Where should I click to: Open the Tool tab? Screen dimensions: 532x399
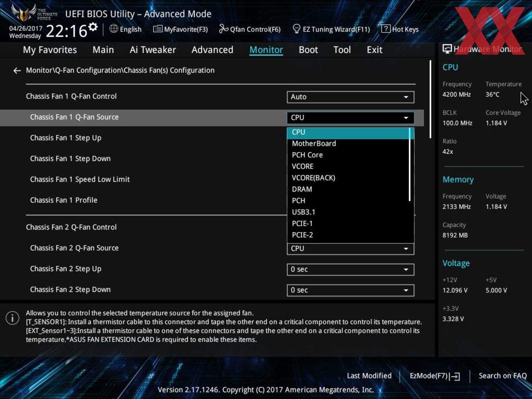[342, 50]
